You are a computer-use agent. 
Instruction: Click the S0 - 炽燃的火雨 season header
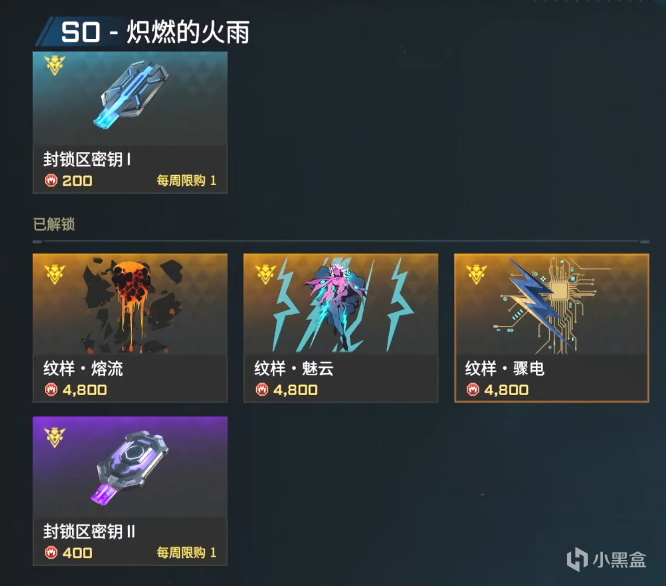click(x=155, y=32)
